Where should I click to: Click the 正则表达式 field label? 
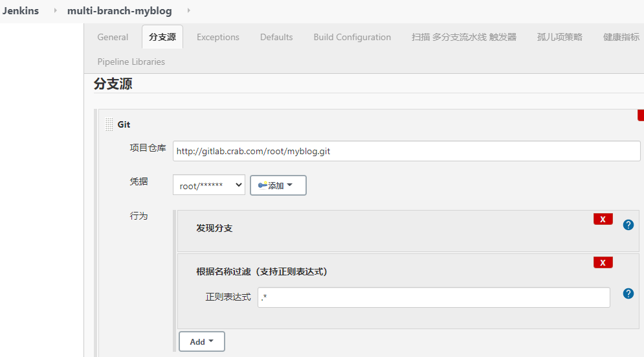tap(228, 297)
